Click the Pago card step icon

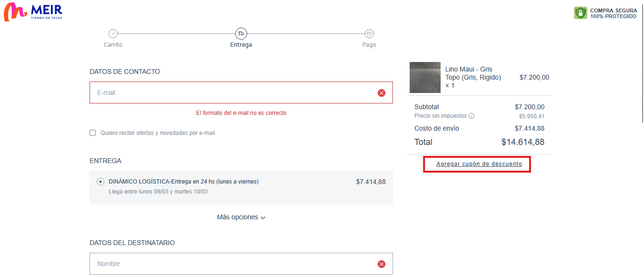tap(369, 34)
